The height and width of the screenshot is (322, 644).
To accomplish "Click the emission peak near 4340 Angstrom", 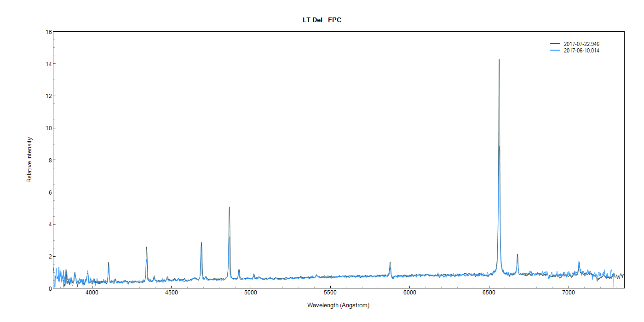I will (147, 248).
